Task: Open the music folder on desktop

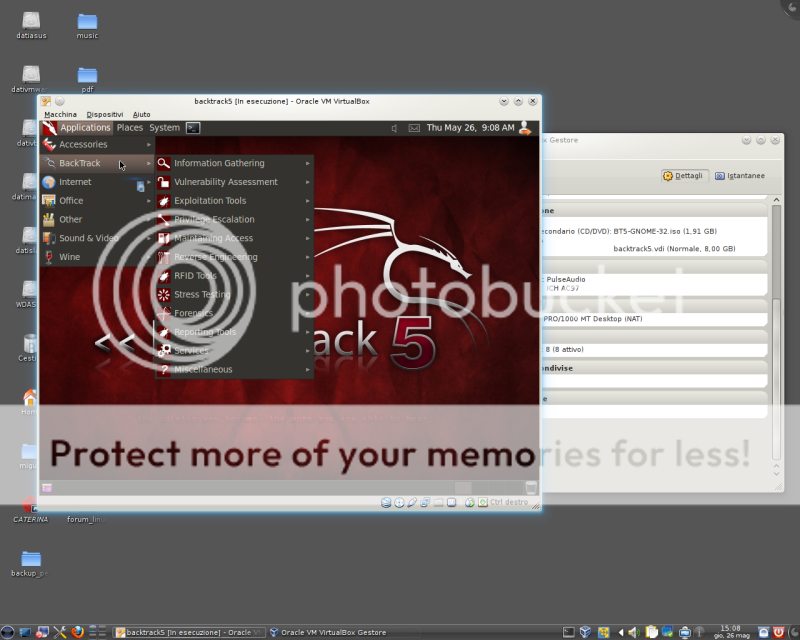Action: [x=87, y=26]
